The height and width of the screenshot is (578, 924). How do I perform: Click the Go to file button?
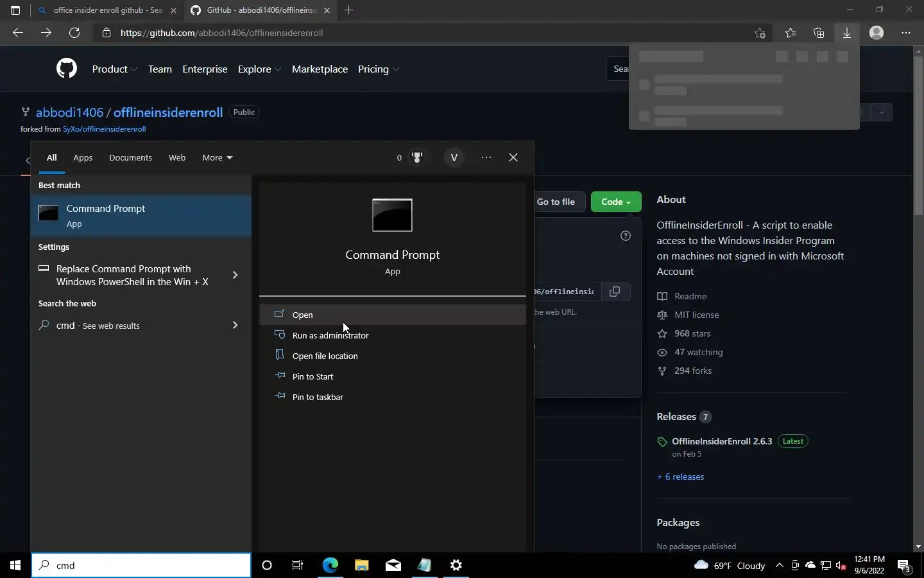point(556,202)
